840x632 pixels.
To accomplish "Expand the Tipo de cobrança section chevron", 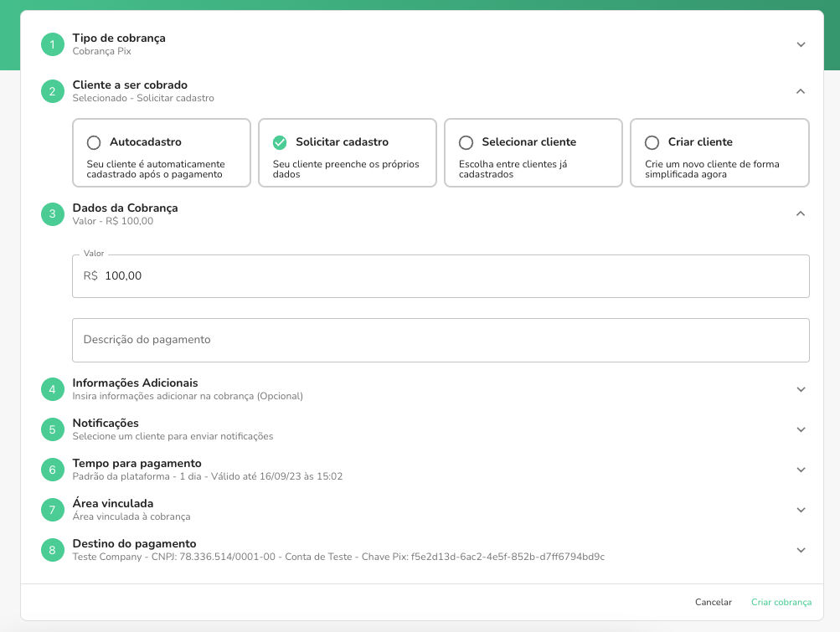I will click(801, 44).
